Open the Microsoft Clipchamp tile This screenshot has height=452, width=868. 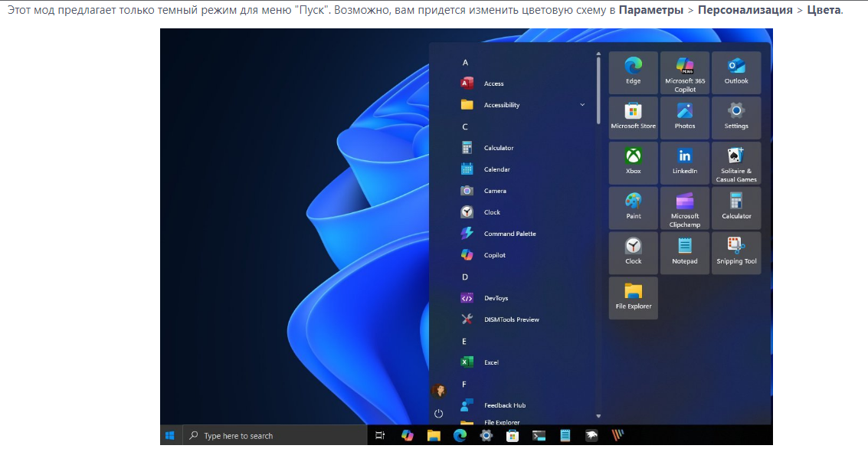[685, 208]
